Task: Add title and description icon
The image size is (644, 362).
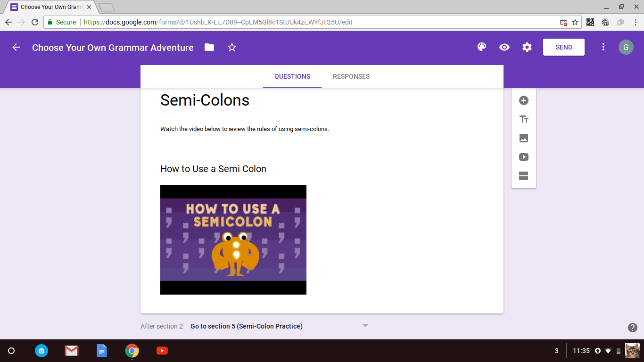Action: (x=524, y=119)
